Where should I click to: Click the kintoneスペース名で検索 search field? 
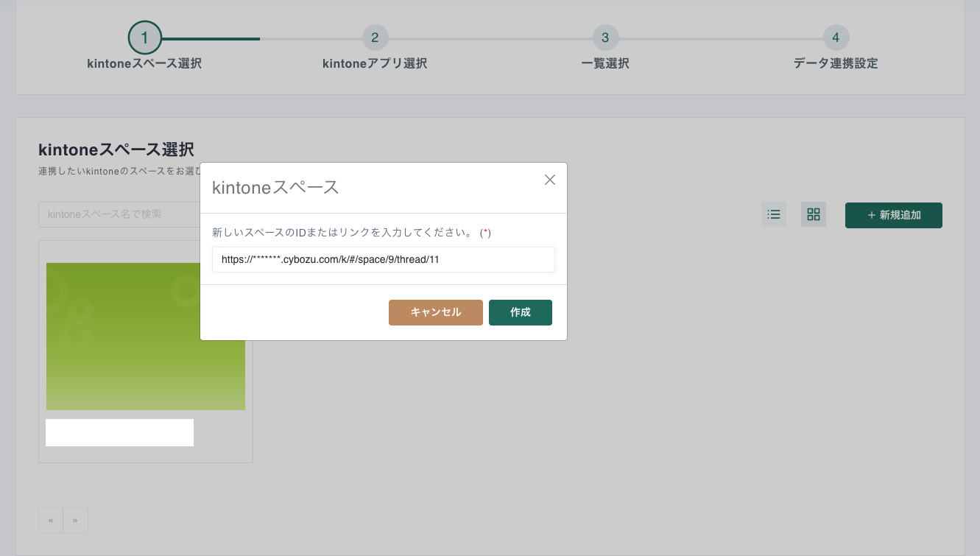pos(119,214)
